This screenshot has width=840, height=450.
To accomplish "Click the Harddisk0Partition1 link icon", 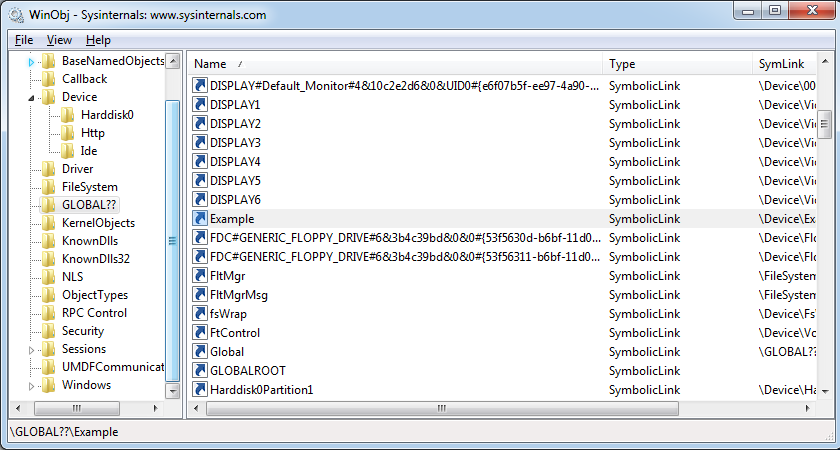I will click(x=200, y=389).
